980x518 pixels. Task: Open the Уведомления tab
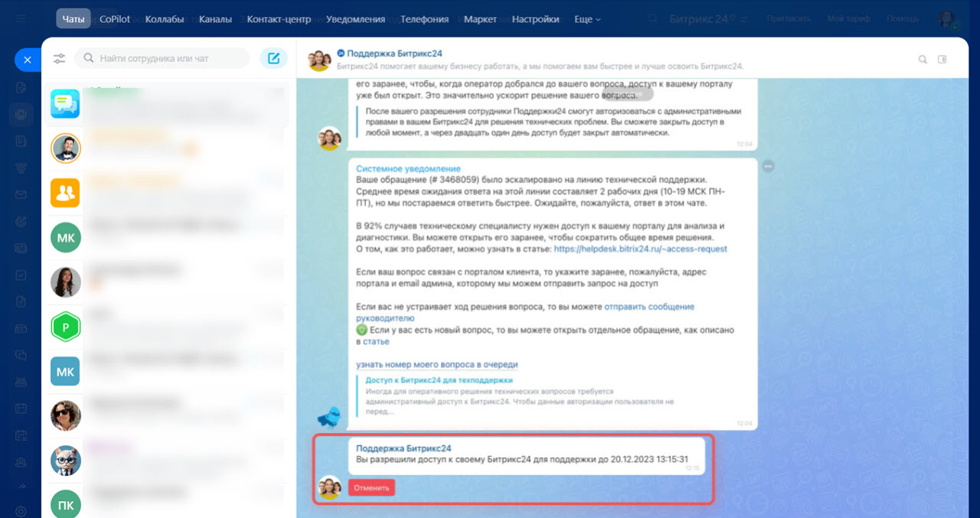(355, 19)
